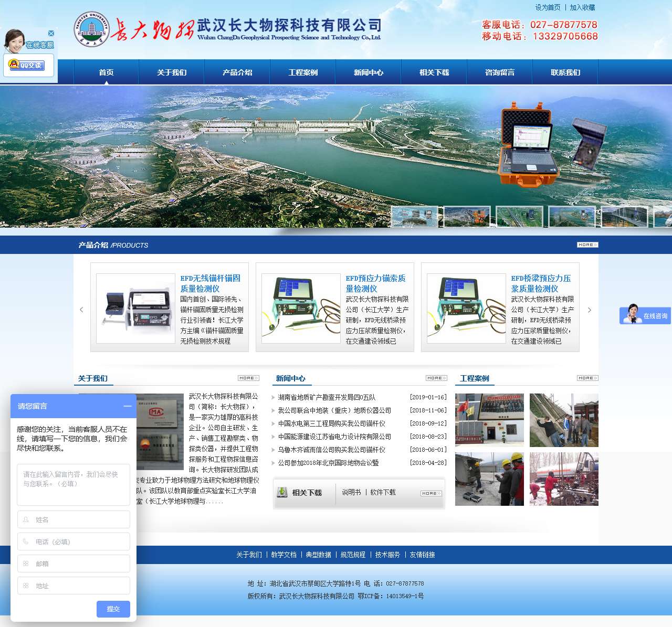Open the floating 在线咨询 button
Screen dimensions: 672x627
click(x=645, y=315)
